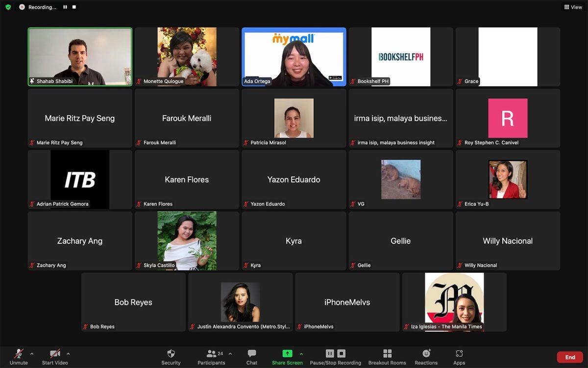Expand audio options arrow beside Unmute
This screenshot has width=588, height=368.
[x=32, y=354]
